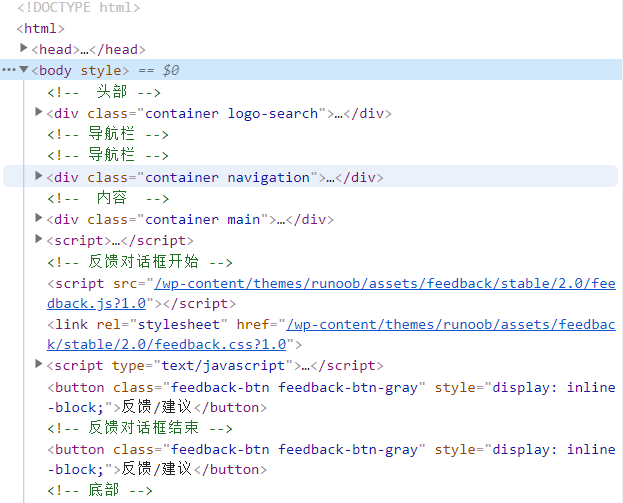Viewport: 623px width, 503px height.
Task: Collapse the body style element
Action: click(x=23, y=70)
